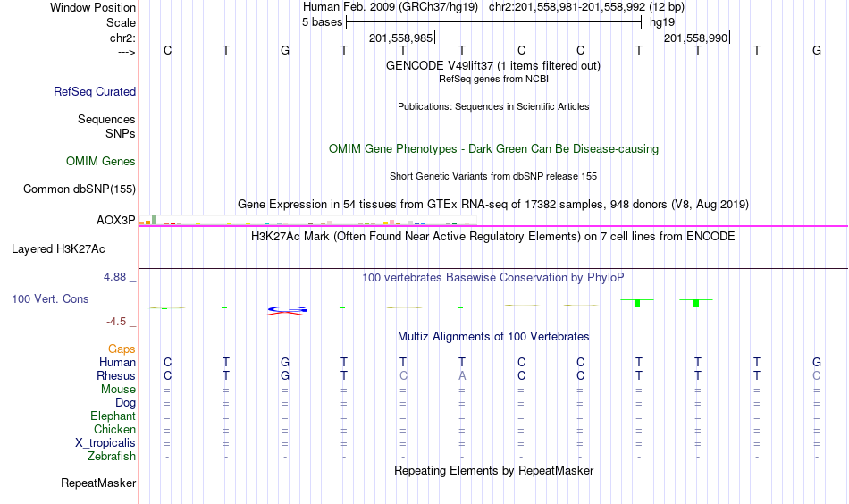Click the 4.88 PhyloP upper scale value
This screenshot has height=504, width=849.
tap(114, 277)
